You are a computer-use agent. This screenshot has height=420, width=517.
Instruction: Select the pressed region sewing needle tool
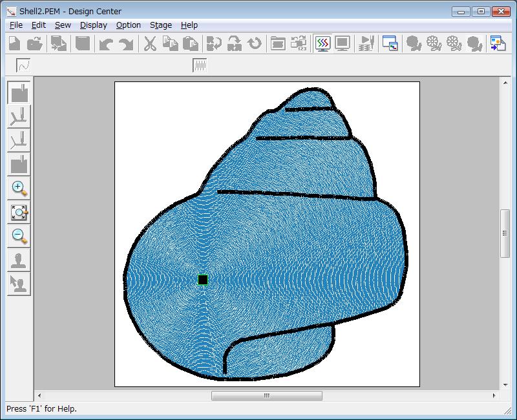click(19, 93)
